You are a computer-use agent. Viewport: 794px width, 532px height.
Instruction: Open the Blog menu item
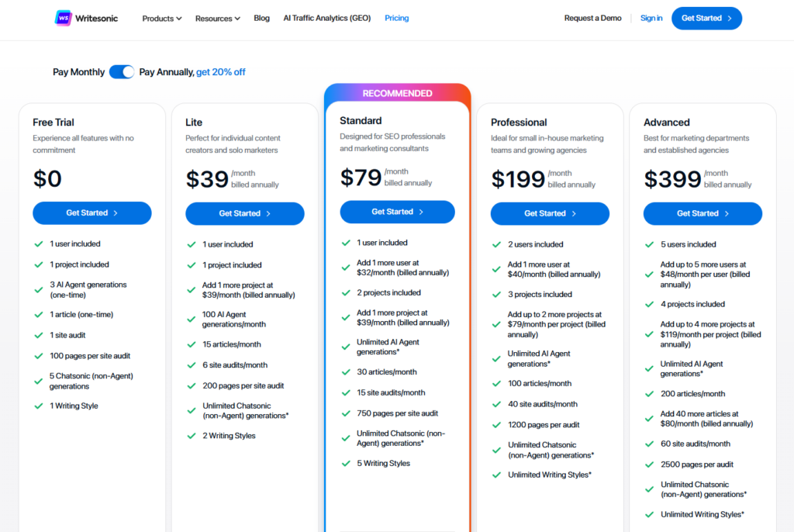point(262,18)
